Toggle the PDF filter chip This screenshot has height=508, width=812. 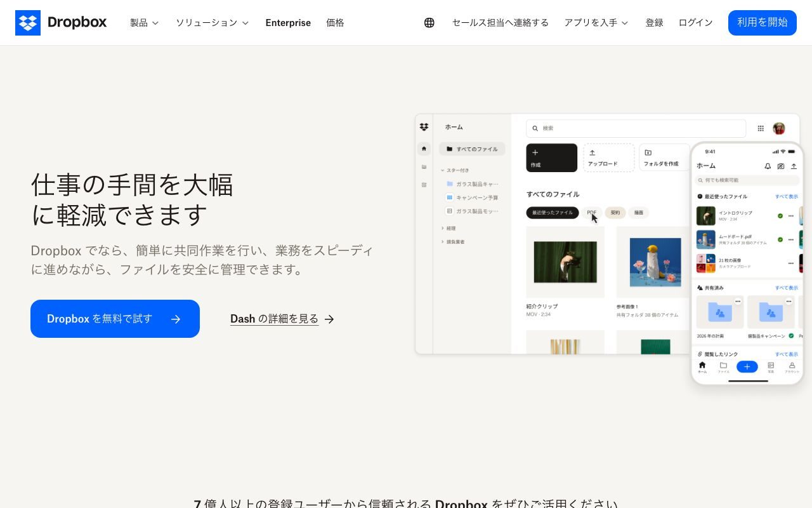click(x=591, y=213)
